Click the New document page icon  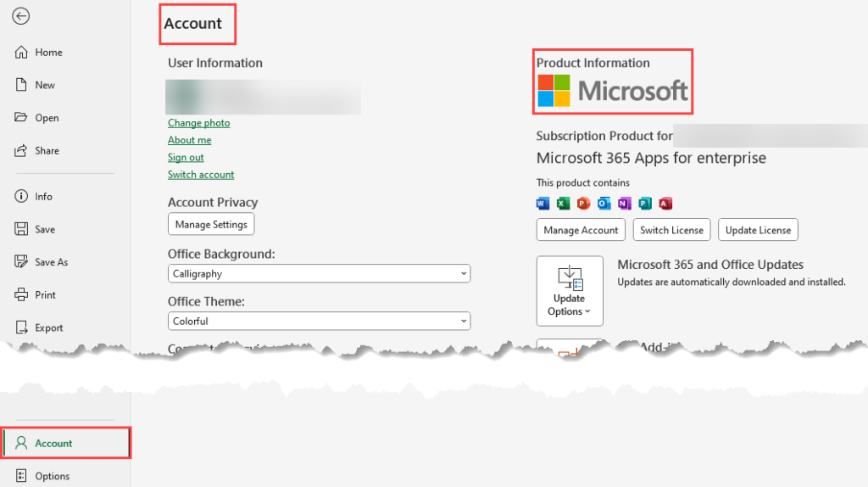coord(21,85)
